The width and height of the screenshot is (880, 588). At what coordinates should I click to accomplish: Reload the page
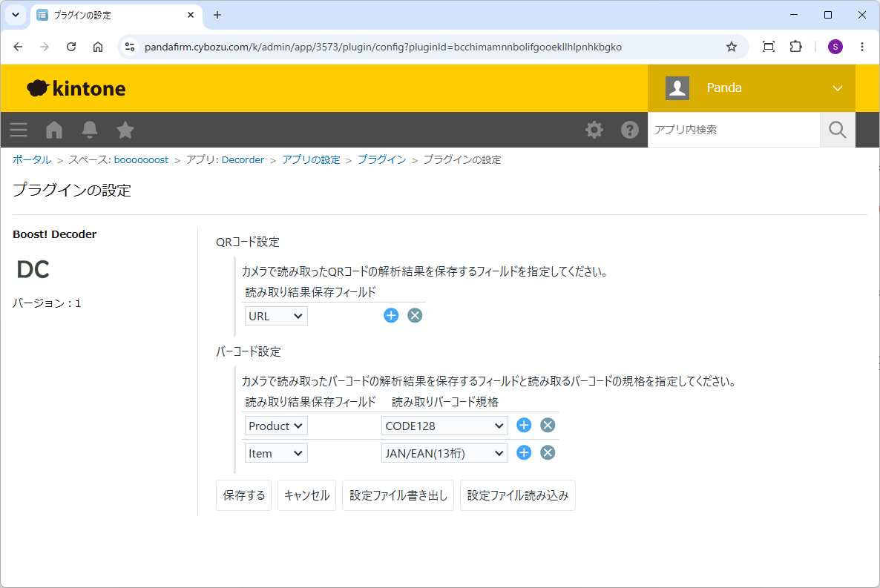71,47
